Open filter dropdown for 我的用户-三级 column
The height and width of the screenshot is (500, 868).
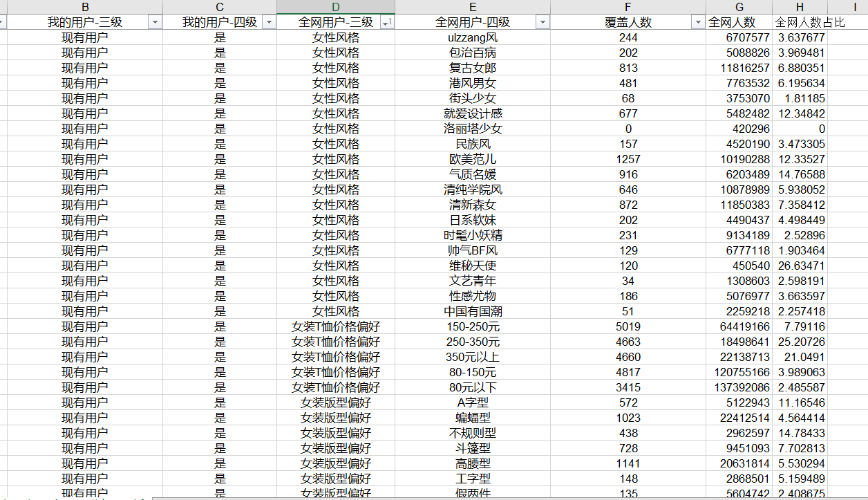(x=155, y=22)
